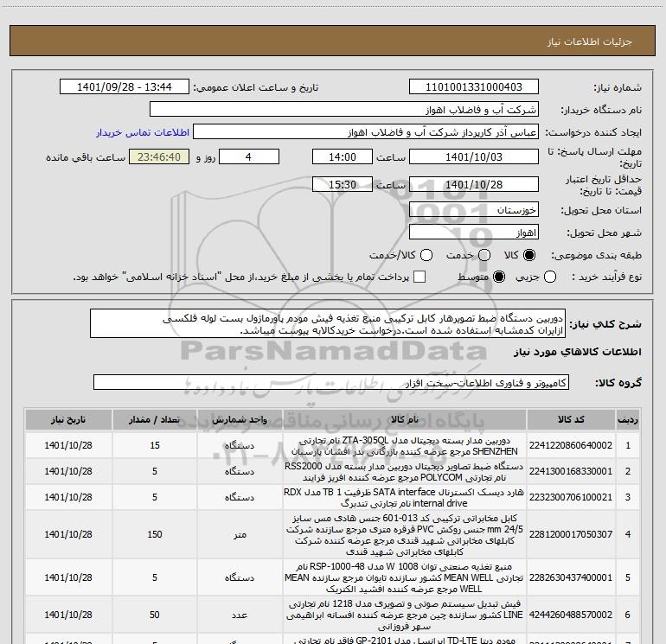Click the need number field 1101001331000403
This screenshot has width=666, height=644.
(x=474, y=87)
